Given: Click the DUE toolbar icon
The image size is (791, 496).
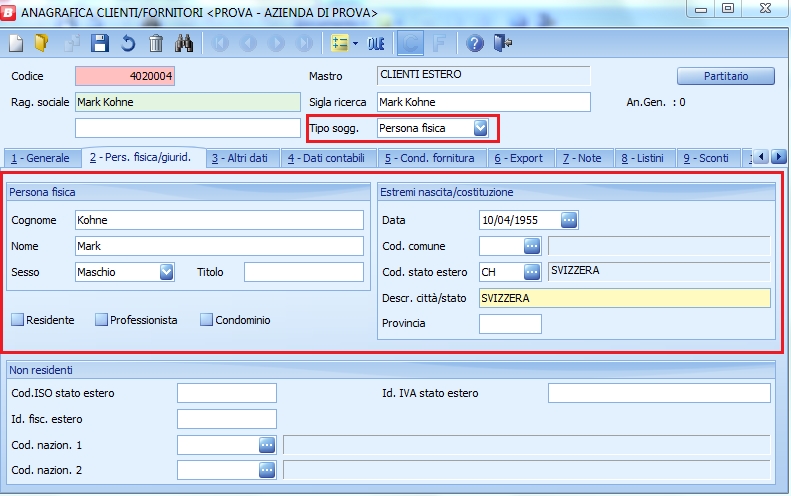Looking at the screenshot, I should 376,43.
